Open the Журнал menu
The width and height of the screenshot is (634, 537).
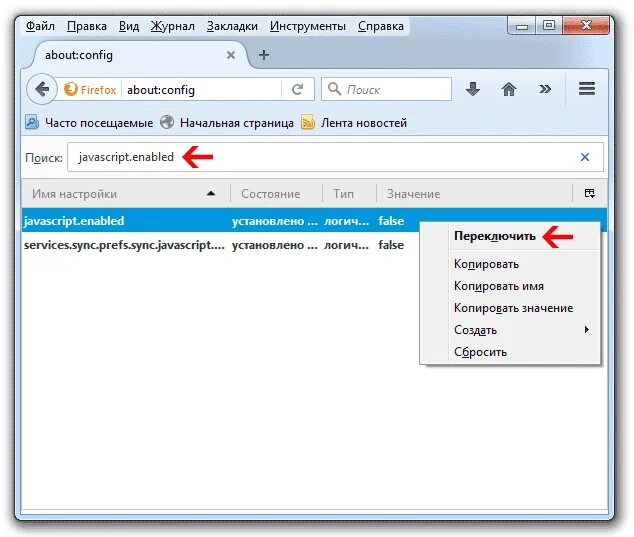point(173,26)
